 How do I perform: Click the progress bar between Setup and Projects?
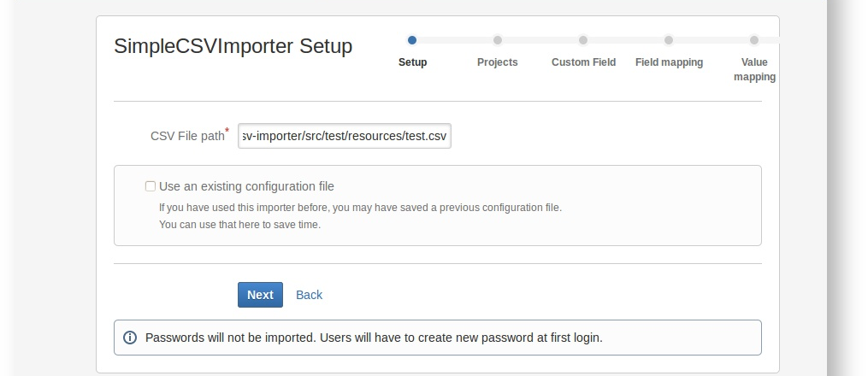click(x=455, y=40)
